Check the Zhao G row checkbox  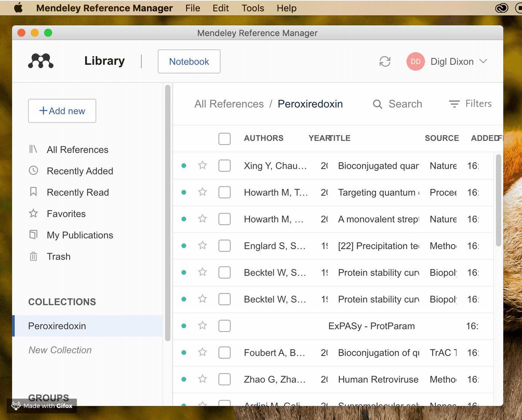click(224, 379)
